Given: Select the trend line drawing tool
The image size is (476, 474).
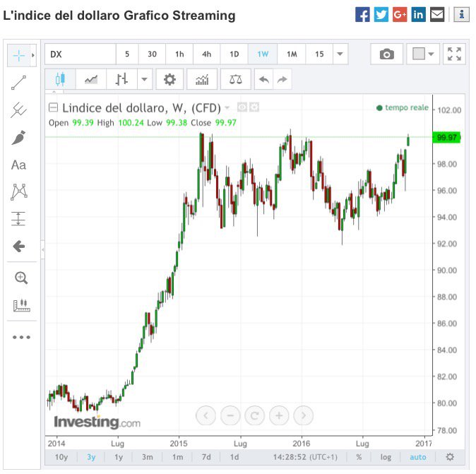Looking at the screenshot, I should [x=19, y=83].
